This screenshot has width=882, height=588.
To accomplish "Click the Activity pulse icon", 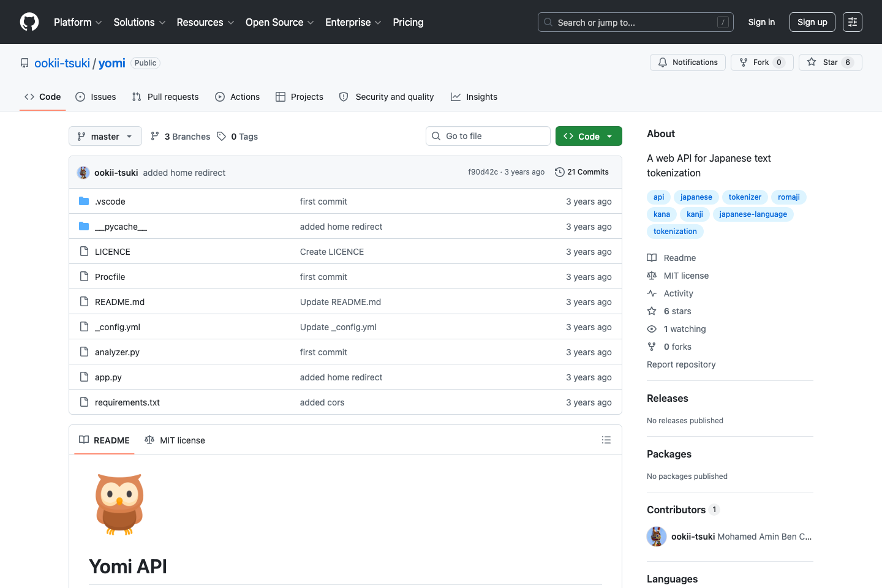I will (x=652, y=293).
